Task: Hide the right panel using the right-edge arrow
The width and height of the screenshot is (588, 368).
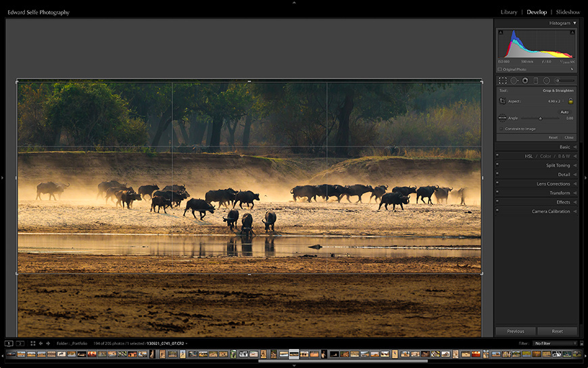Action: point(585,178)
